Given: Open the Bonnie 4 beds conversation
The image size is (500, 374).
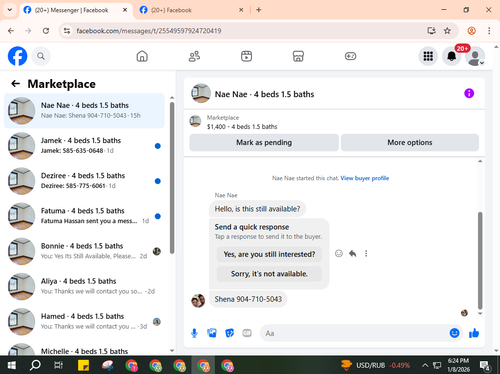Looking at the screenshot, I should 84,251.
